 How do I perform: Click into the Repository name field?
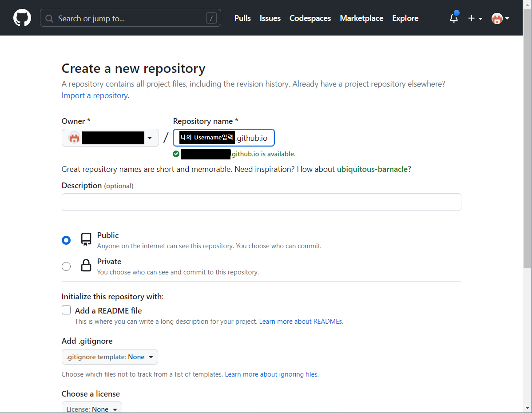tap(223, 138)
